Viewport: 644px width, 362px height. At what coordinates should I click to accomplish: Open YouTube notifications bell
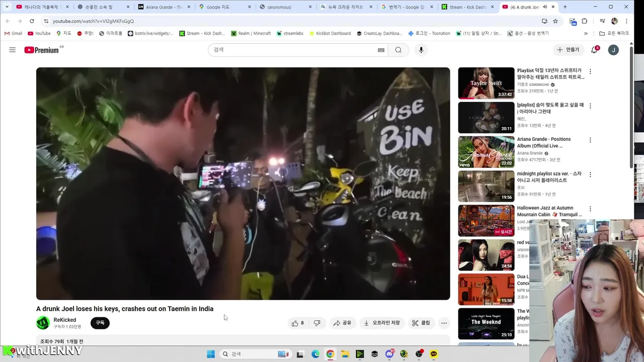(x=594, y=50)
